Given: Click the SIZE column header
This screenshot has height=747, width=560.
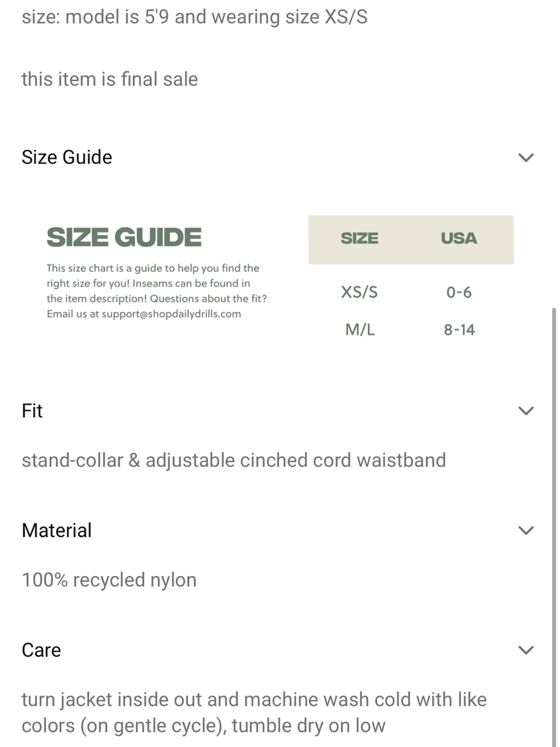Looking at the screenshot, I should click(360, 238).
